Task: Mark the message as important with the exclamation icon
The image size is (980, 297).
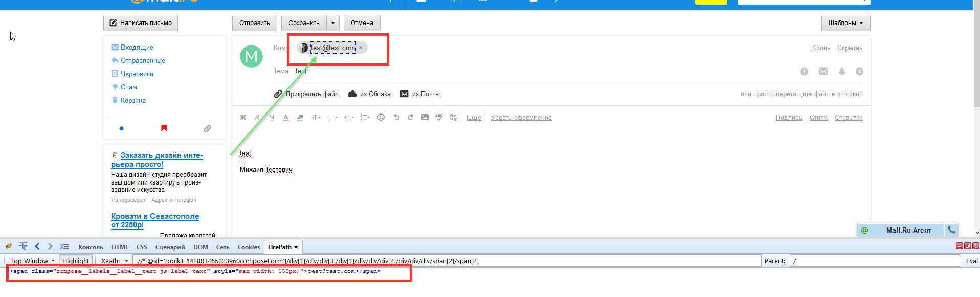Action: (804, 72)
